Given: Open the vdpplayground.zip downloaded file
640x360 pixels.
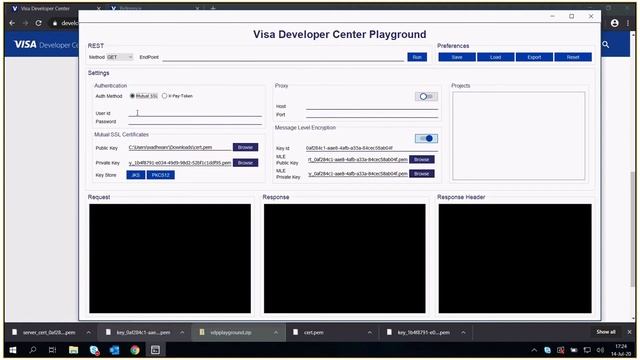Looking at the screenshot, I should 231,332.
